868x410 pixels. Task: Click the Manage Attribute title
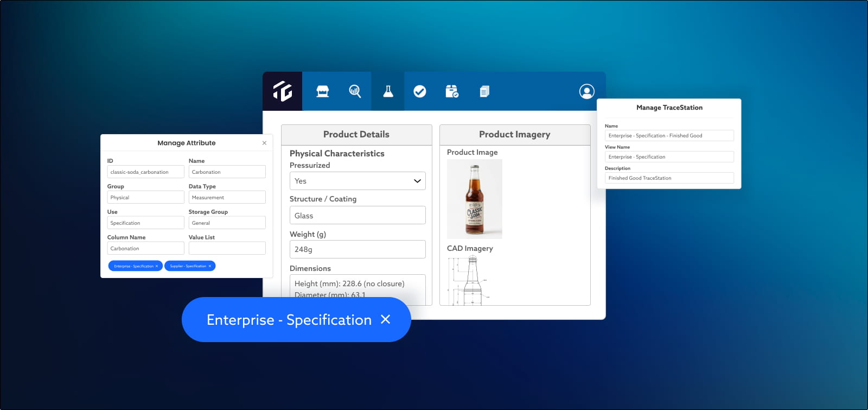[186, 143]
